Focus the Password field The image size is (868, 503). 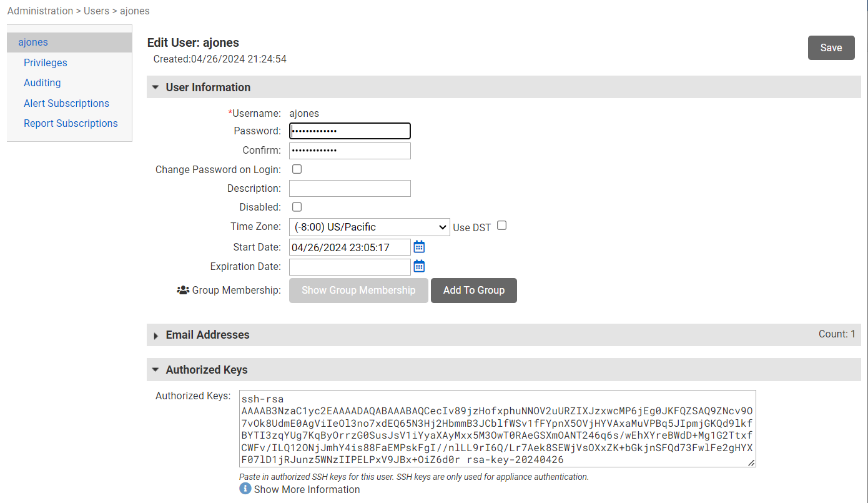350,131
